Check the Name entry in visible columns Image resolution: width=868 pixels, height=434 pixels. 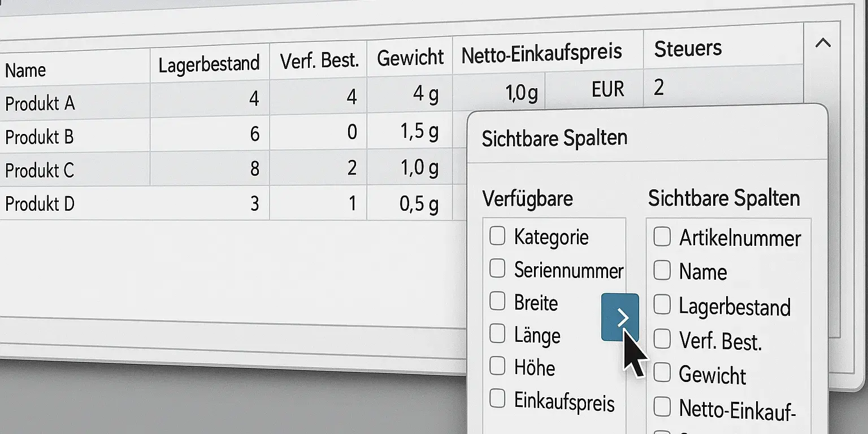tap(662, 270)
